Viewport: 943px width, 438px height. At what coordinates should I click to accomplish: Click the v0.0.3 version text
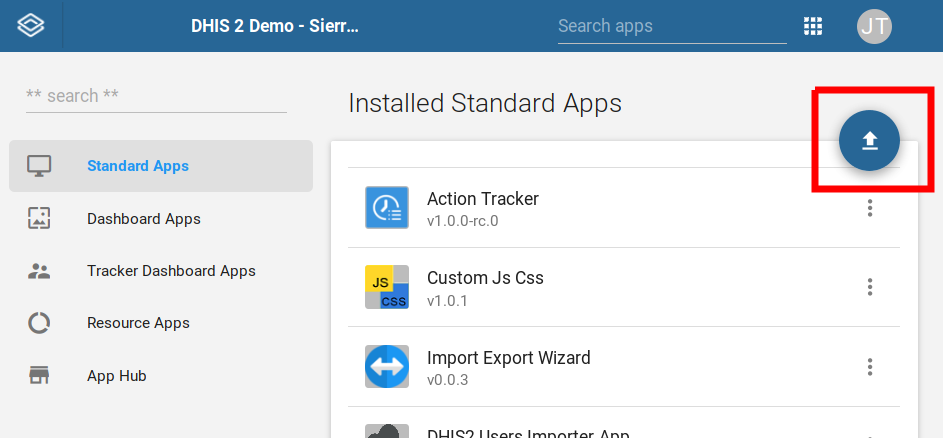[x=447, y=380]
